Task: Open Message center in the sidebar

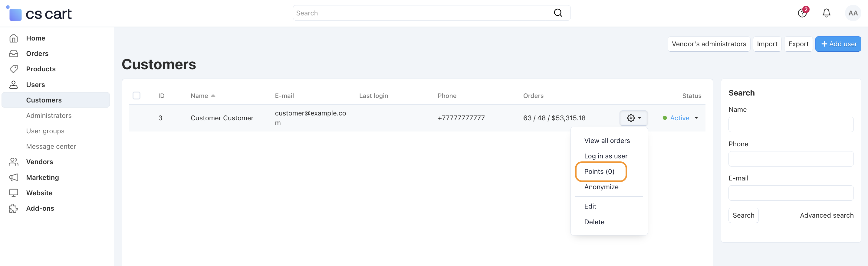Action: pyautogui.click(x=51, y=147)
